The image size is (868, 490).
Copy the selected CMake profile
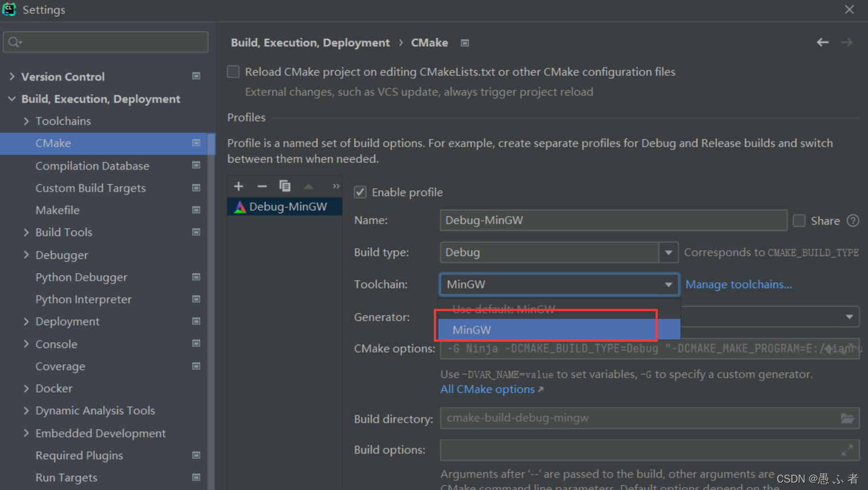pyautogui.click(x=285, y=186)
